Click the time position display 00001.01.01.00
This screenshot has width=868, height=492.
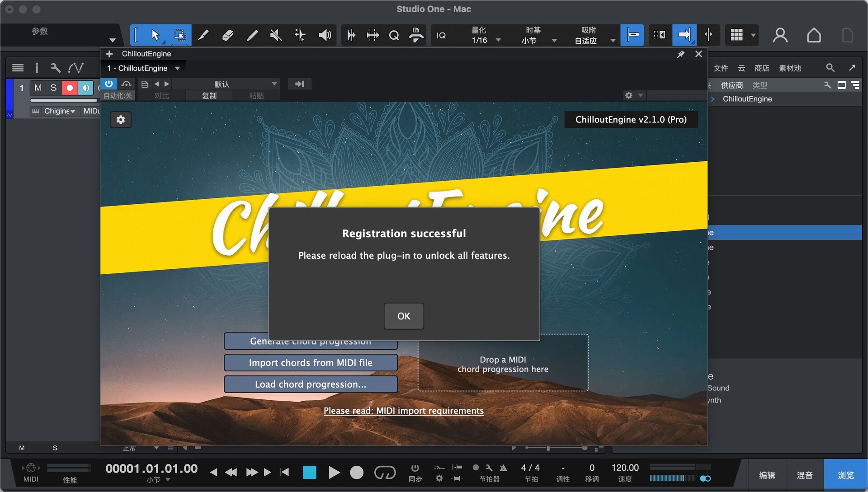pos(151,469)
